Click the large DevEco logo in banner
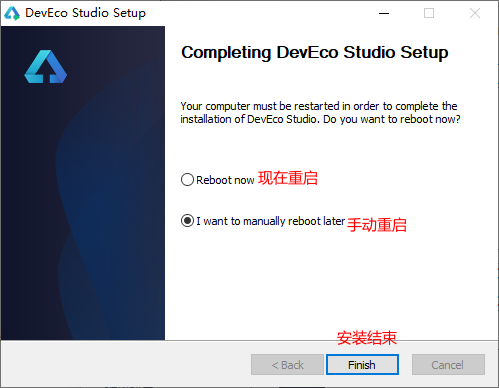This screenshot has height=388, width=499. pyautogui.click(x=46, y=67)
